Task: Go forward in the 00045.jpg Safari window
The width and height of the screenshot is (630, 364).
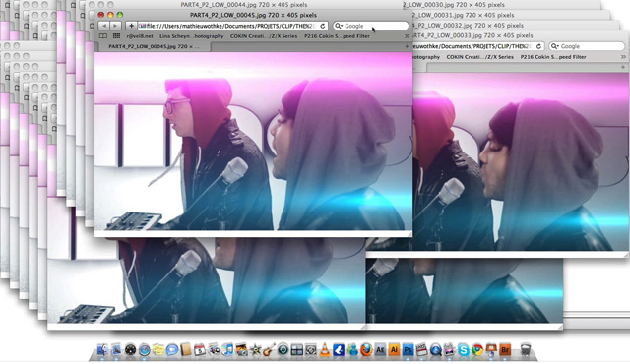Action: click(116, 26)
